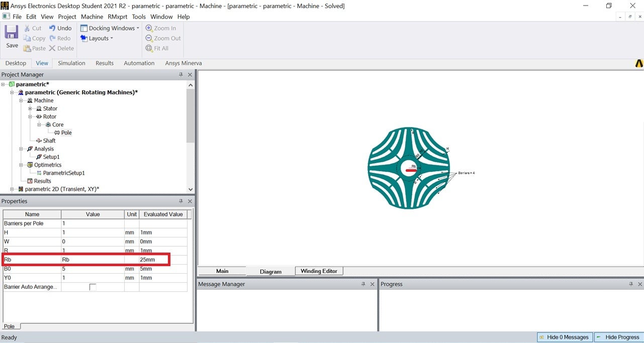Image resolution: width=644 pixels, height=343 pixels.
Task: Open the Tools menu
Action: [139, 17]
